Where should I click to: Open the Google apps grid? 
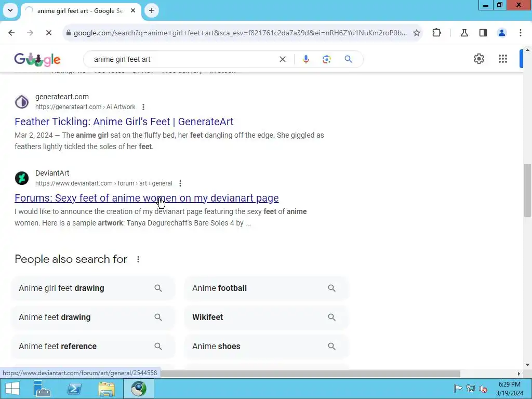pyautogui.click(x=503, y=59)
